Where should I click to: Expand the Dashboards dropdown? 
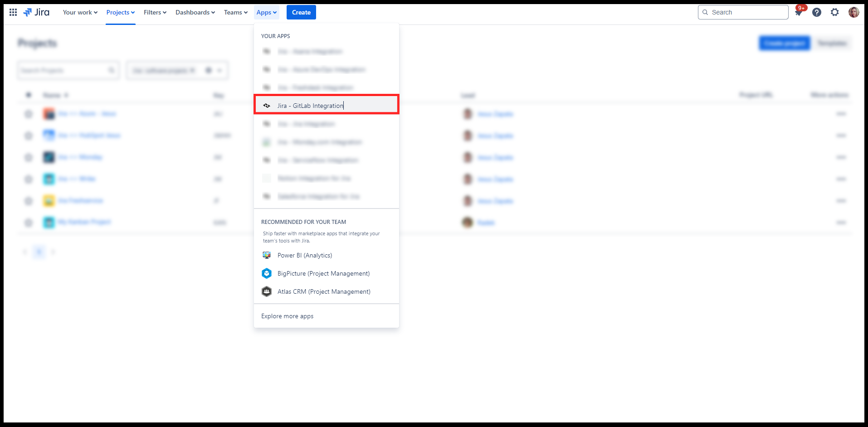(195, 12)
